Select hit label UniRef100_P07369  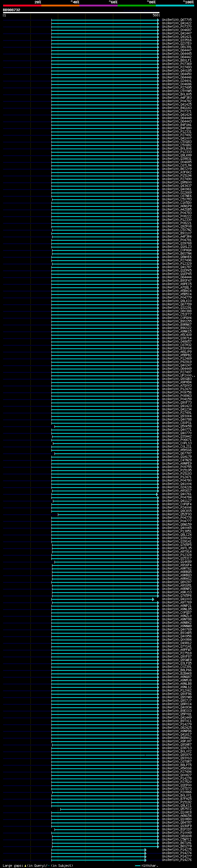click(x=177, y=64)
